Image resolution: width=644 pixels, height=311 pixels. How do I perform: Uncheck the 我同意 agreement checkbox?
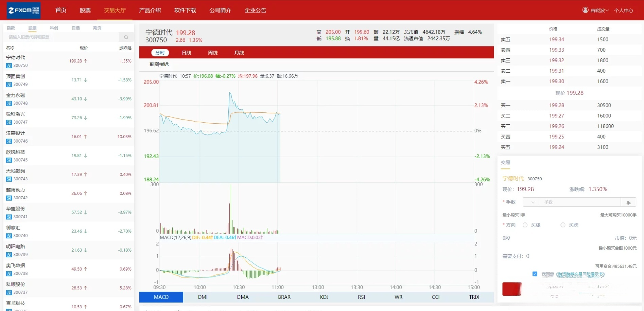[535, 274]
